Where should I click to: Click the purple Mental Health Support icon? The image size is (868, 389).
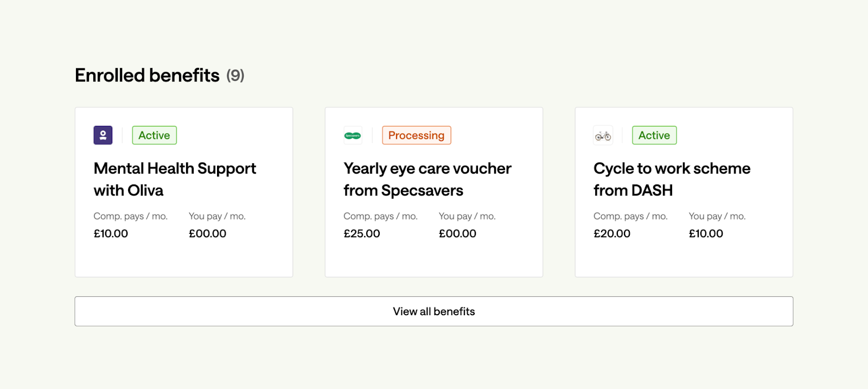pos(103,135)
